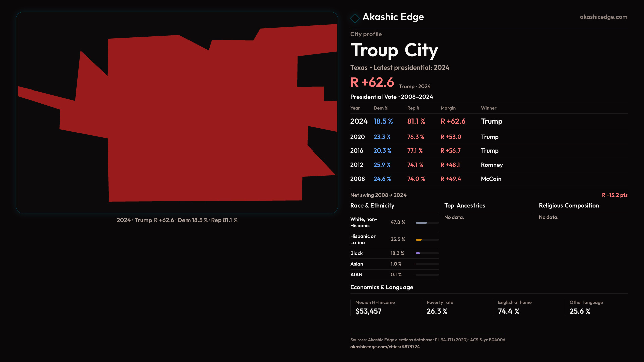Click the Religious Composition section heading
The height and width of the screenshot is (362, 644).
point(569,206)
